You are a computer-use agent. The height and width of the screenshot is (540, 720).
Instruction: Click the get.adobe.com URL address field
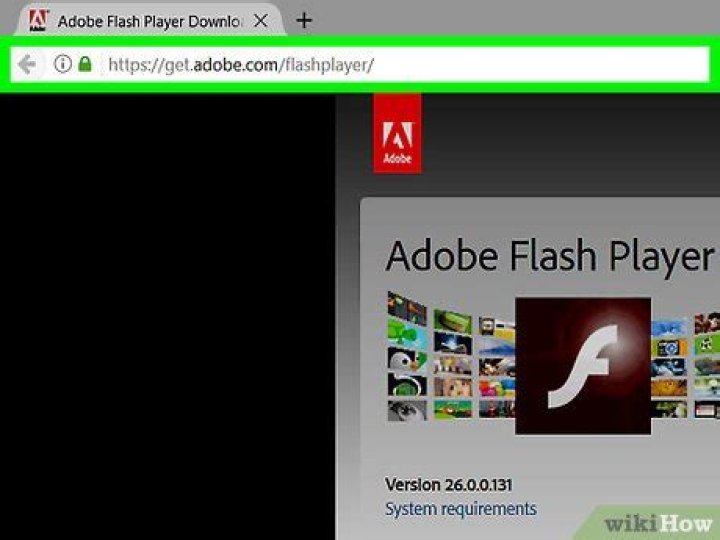click(x=400, y=65)
